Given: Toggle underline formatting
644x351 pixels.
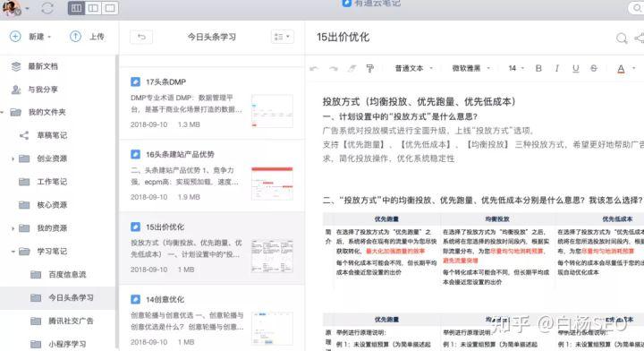Looking at the screenshot, I should click(x=575, y=68).
